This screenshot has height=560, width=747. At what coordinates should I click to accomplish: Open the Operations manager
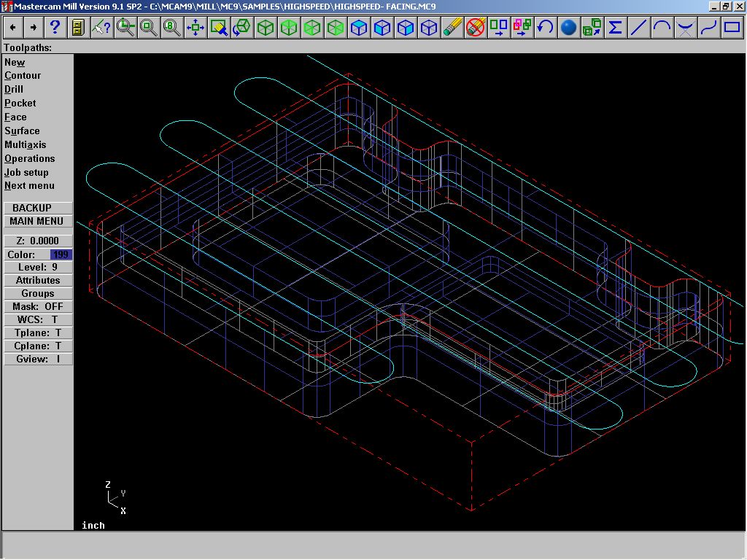(29, 158)
